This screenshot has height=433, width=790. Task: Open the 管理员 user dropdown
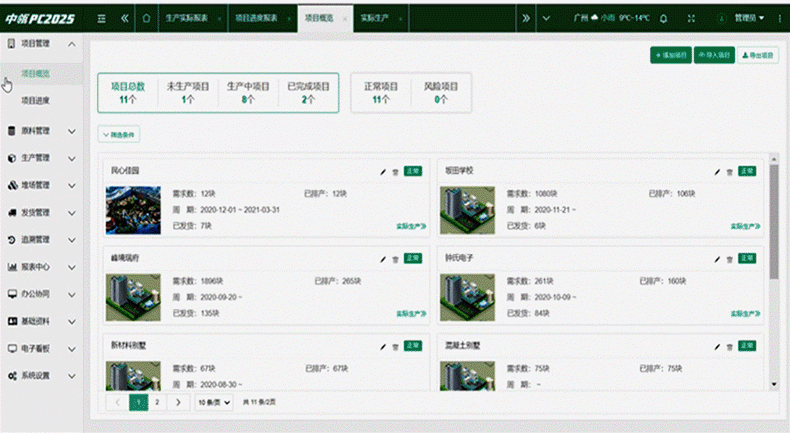coord(748,18)
